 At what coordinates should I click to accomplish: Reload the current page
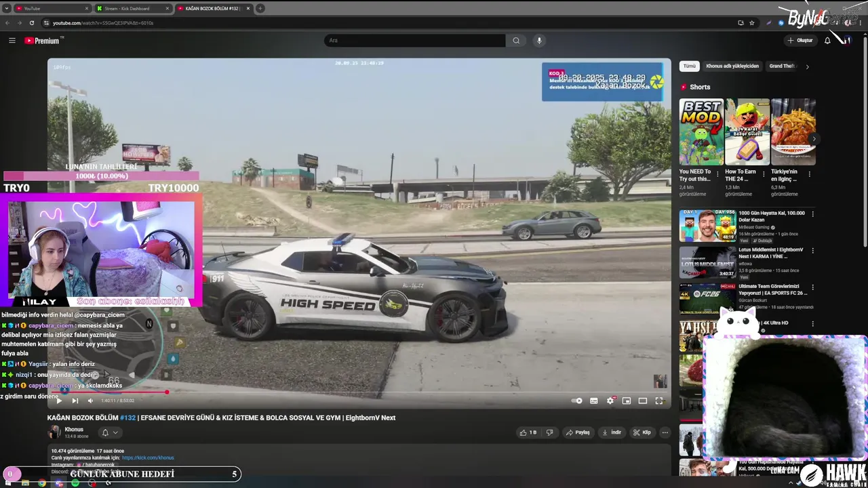[x=31, y=23]
